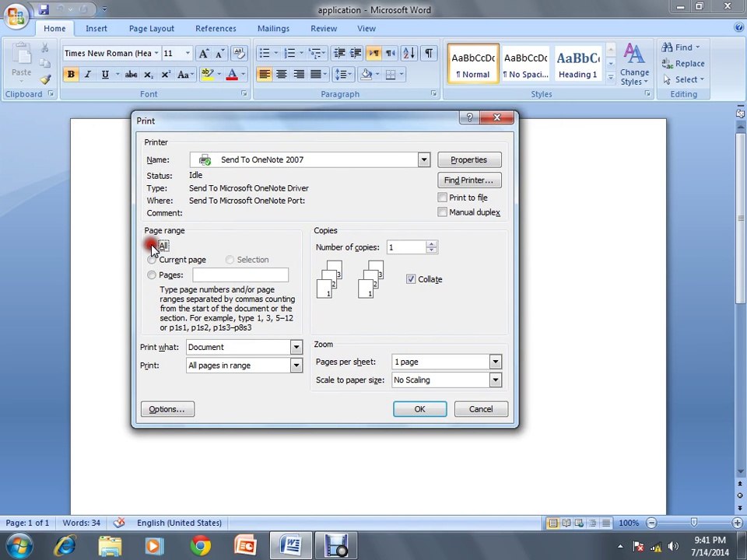Viewport: 747px width, 560px height.
Task: Open the Insert ribbon tab
Action: point(96,29)
